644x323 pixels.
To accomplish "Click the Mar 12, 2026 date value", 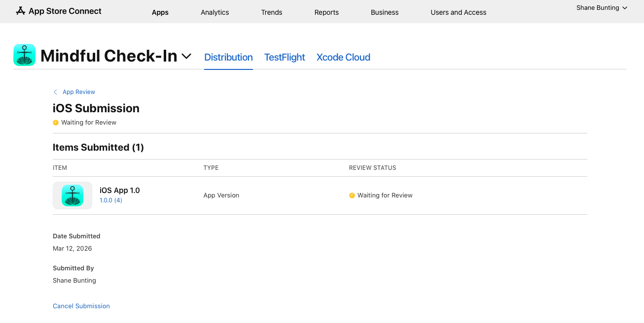I will pos(72,249).
